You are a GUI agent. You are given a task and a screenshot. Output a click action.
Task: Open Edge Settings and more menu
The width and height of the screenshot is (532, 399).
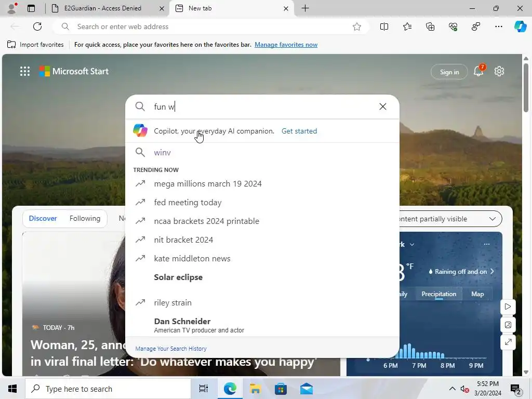tap(498, 26)
